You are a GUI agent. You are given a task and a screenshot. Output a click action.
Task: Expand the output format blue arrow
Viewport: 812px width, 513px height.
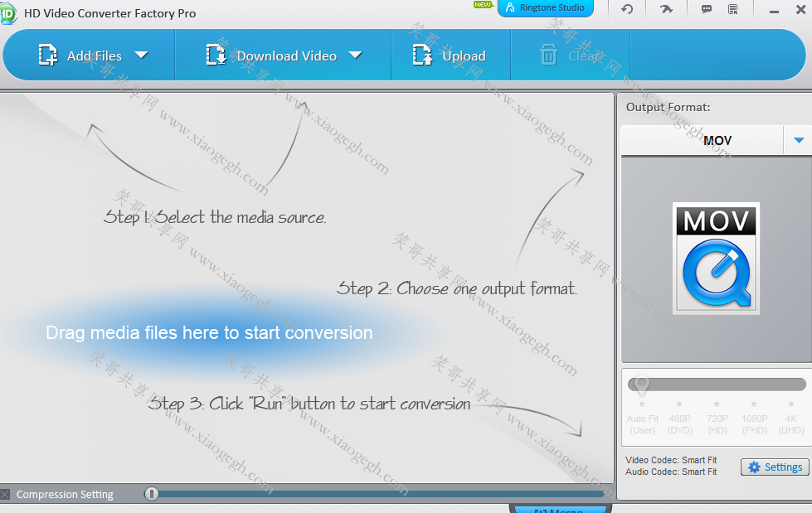pyautogui.click(x=799, y=140)
